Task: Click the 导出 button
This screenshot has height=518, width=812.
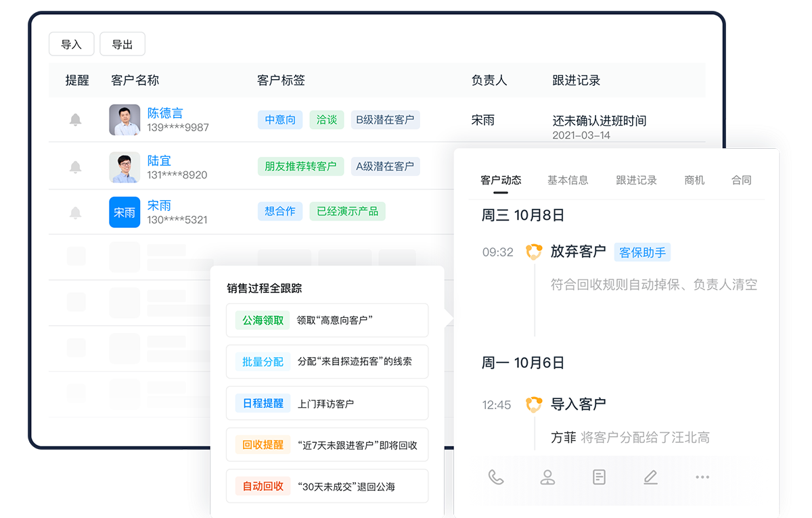Action: 122,45
